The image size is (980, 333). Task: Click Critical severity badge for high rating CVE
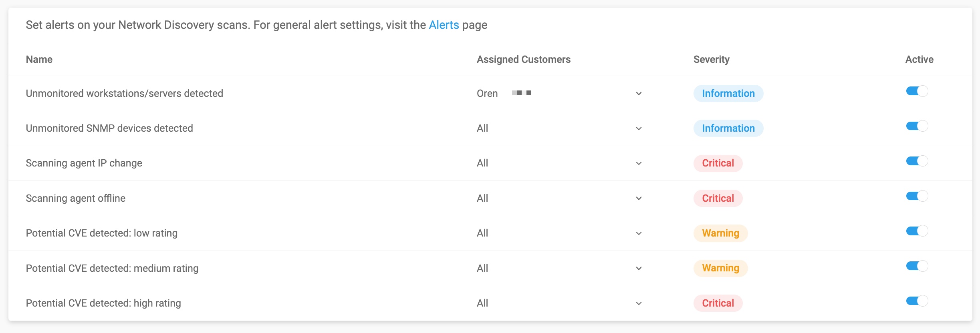(718, 303)
